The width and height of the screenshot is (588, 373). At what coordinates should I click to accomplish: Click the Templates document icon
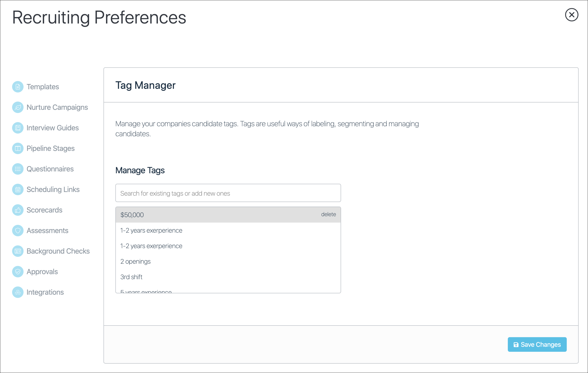tap(18, 87)
